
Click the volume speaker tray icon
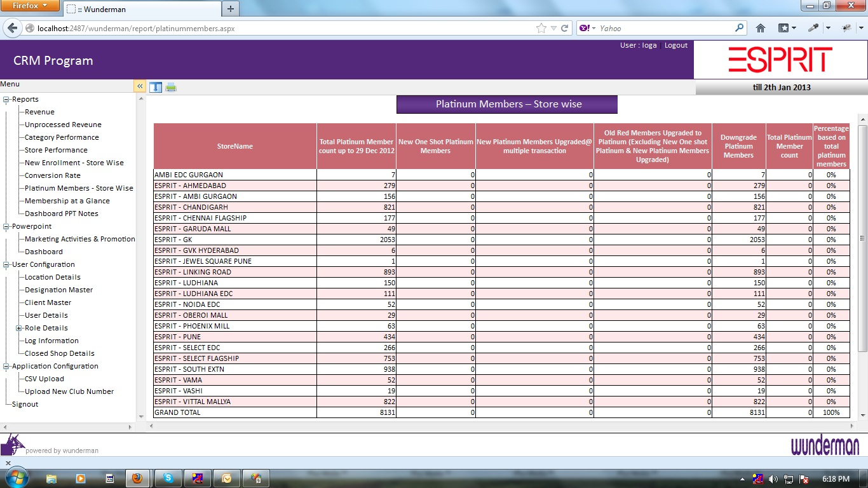[x=773, y=479]
